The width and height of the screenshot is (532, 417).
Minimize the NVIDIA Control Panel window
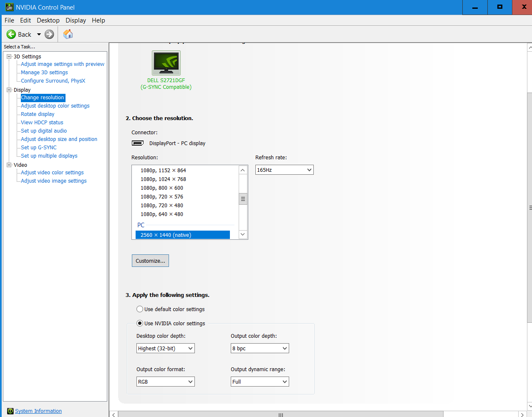pos(475,7)
